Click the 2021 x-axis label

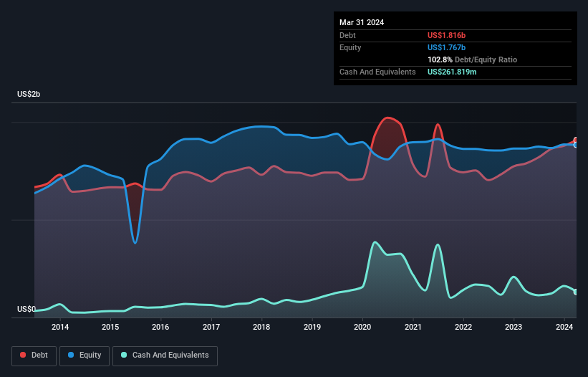tap(413, 327)
